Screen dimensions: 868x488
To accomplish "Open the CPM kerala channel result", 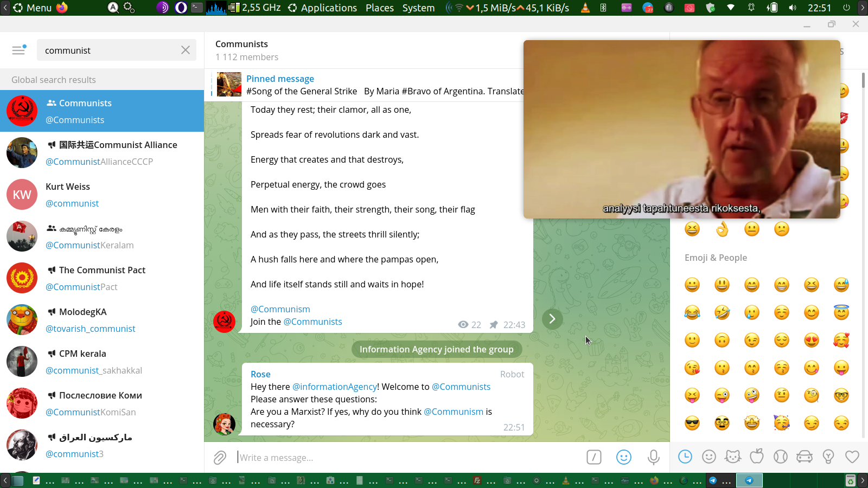I will tap(102, 361).
